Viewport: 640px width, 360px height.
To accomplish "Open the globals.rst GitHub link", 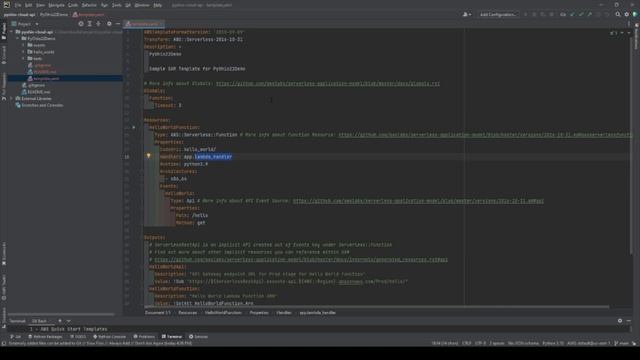I will (328, 84).
